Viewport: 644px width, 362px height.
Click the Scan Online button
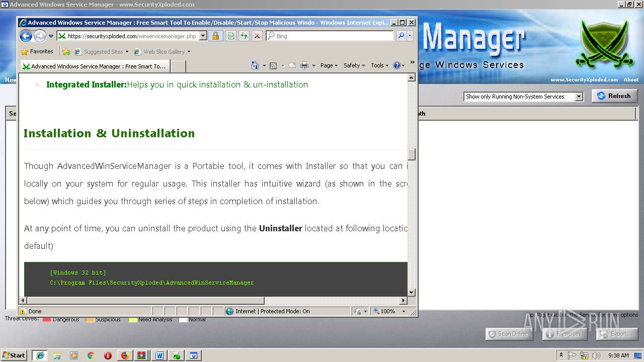(x=508, y=334)
